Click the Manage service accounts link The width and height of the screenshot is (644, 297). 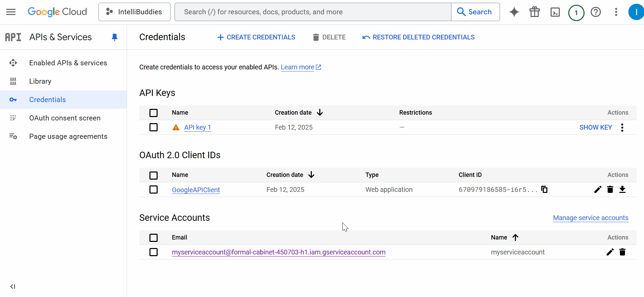590,218
